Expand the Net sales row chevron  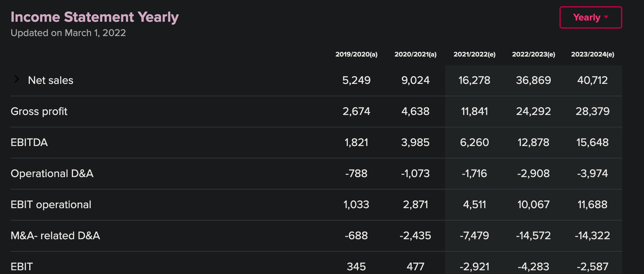point(17,80)
